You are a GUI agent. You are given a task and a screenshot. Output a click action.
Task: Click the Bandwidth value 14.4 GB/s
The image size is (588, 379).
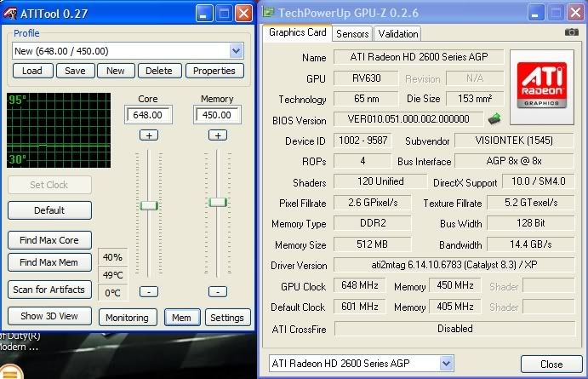point(531,244)
